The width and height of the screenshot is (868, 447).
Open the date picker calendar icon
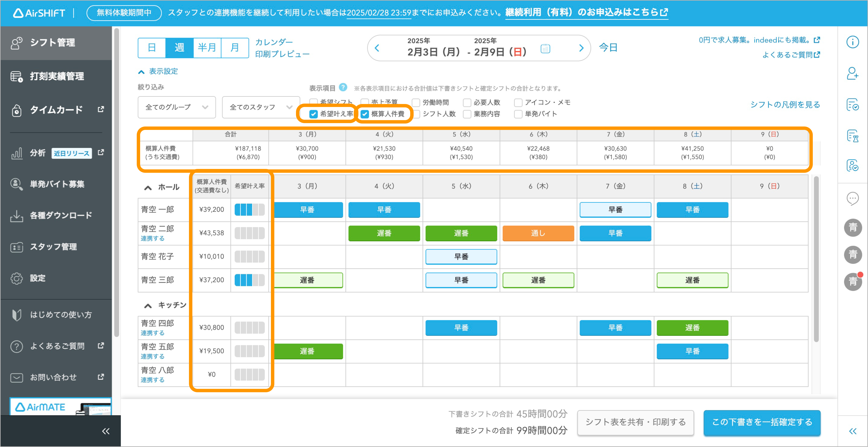coord(545,49)
